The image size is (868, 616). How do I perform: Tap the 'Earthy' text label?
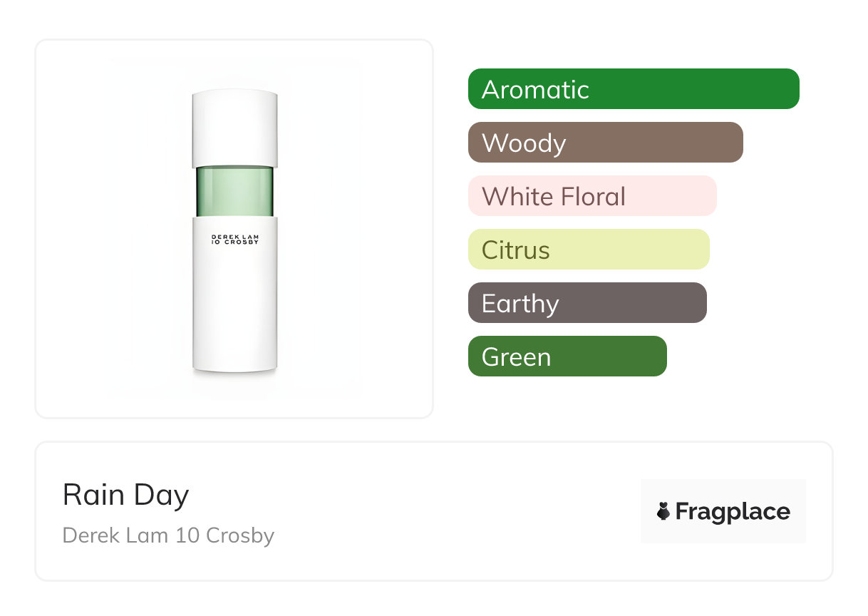(520, 304)
